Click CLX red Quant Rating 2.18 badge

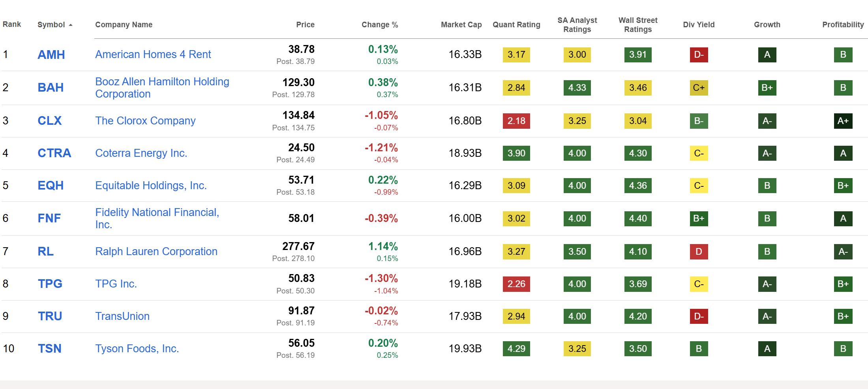[x=516, y=121]
